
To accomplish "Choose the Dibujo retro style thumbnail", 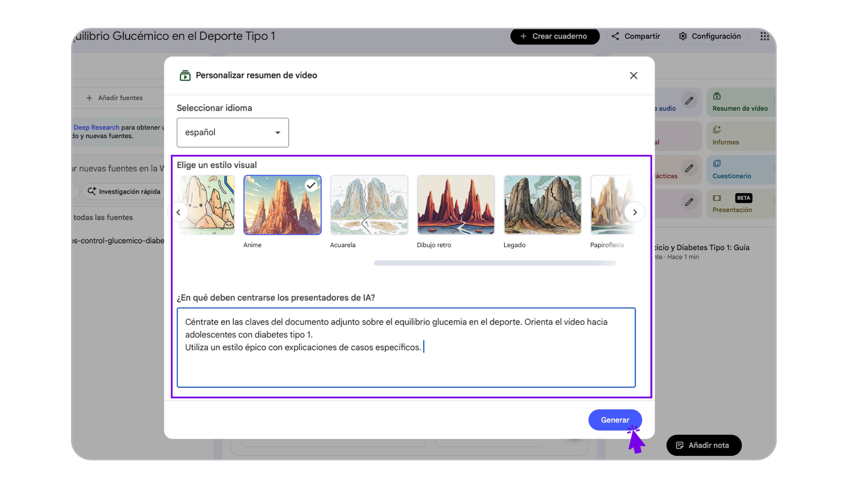I will pyautogui.click(x=456, y=205).
